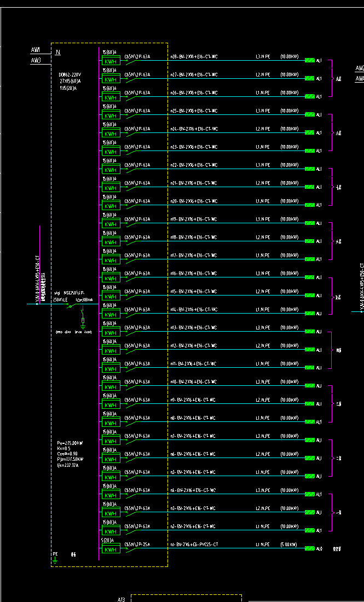Click the underlined N busbar label
Screen dimensions: 364x602
[x=58, y=52]
